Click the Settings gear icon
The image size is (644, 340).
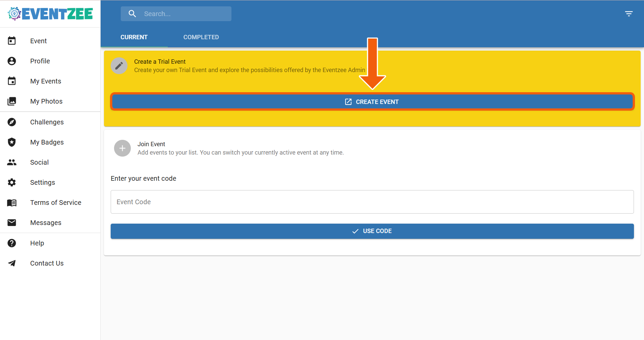pos(12,182)
